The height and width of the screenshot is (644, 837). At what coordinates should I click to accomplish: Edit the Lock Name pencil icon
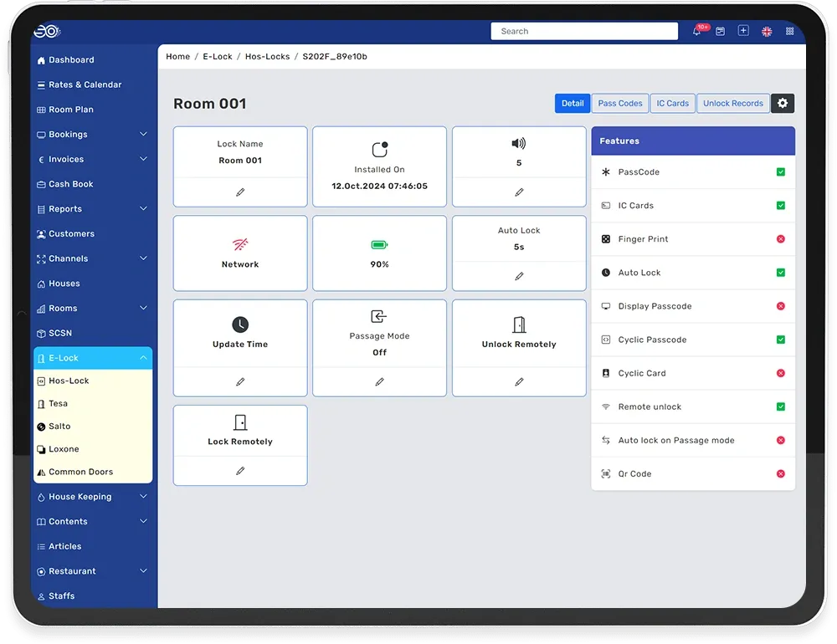pyautogui.click(x=240, y=192)
